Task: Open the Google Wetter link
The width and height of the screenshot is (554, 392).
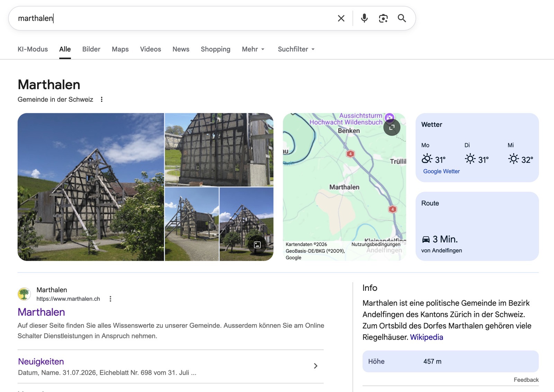Action: (441, 171)
